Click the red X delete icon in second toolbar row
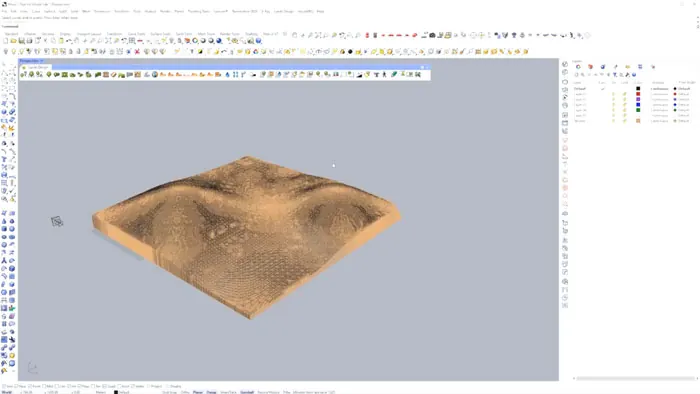The width and height of the screenshot is (700, 394). click(137, 52)
